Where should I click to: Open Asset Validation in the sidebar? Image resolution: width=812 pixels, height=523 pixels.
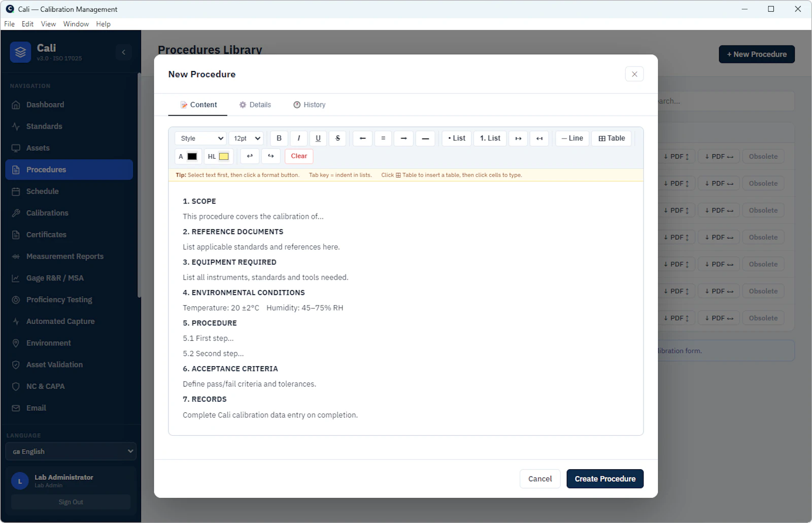(x=69, y=365)
